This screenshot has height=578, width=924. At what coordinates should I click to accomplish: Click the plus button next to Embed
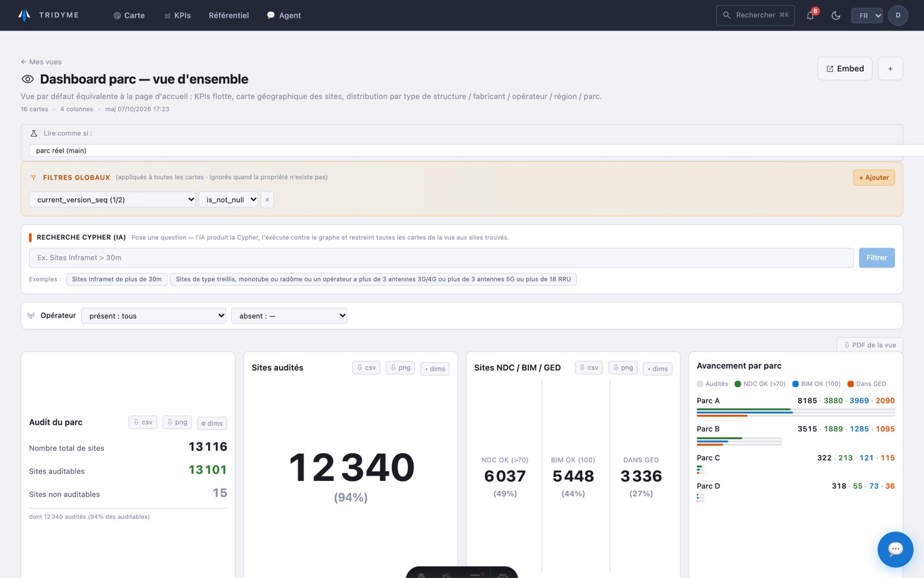(890, 69)
